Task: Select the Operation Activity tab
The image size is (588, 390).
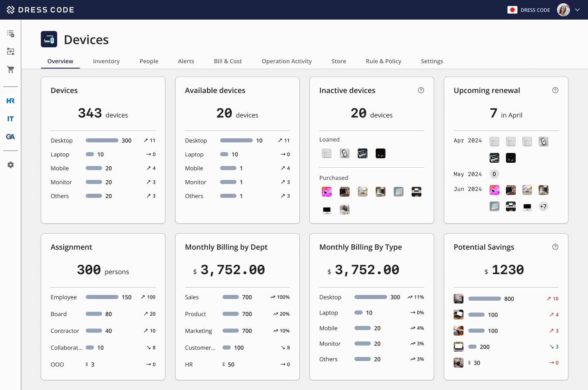Action: coord(287,61)
